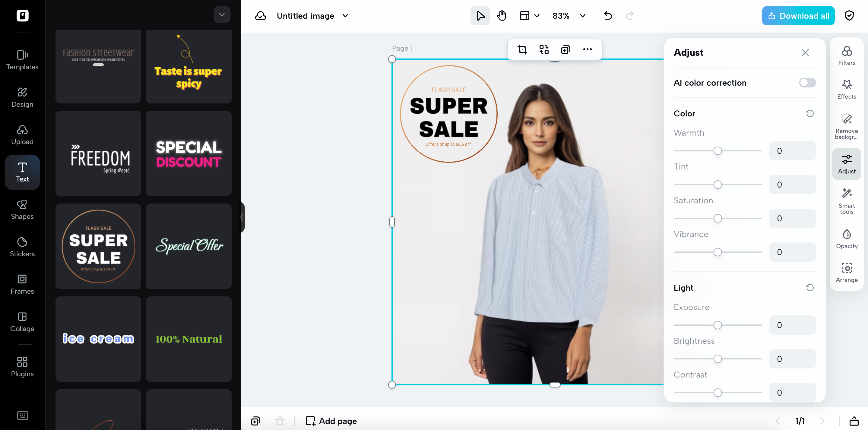Click the Warmth slider handle
The width and height of the screenshot is (868, 430).
click(718, 151)
